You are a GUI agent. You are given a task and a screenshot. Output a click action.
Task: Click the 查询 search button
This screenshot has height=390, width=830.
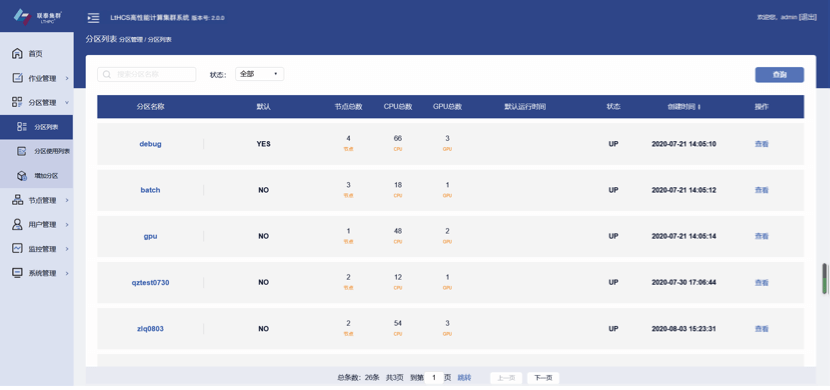(779, 75)
